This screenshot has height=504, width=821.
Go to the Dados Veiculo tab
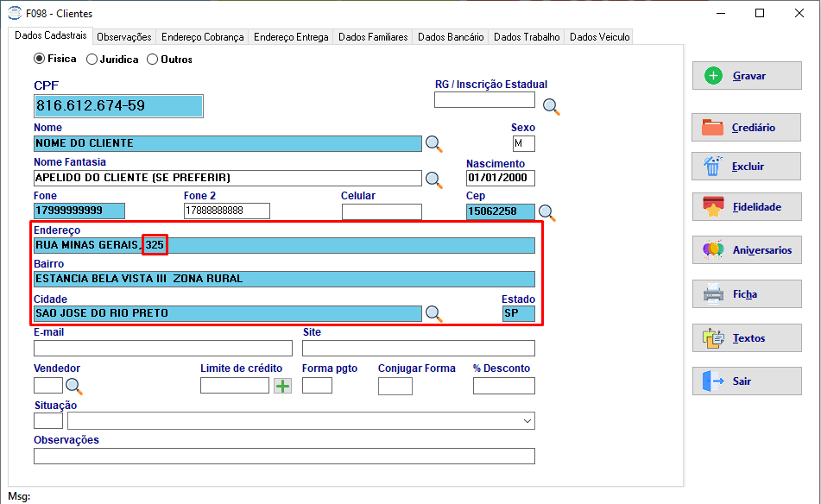tap(599, 37)
